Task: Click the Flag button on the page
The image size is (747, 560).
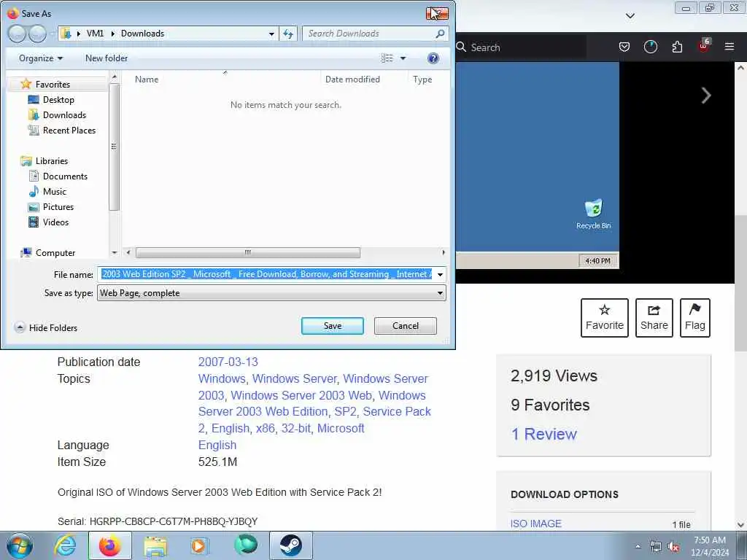Action: (x=695, y=318)
